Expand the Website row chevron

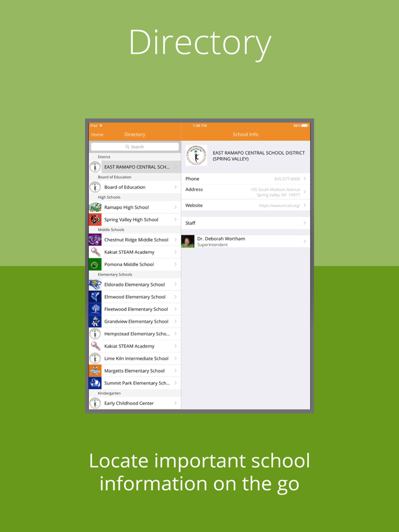304,205
